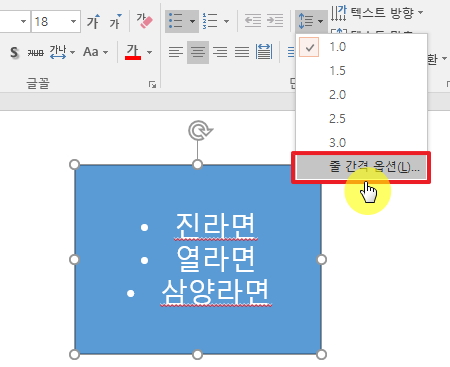Apply numbered list formatting
Screen dimensions: 450x367
coord(210,21)
